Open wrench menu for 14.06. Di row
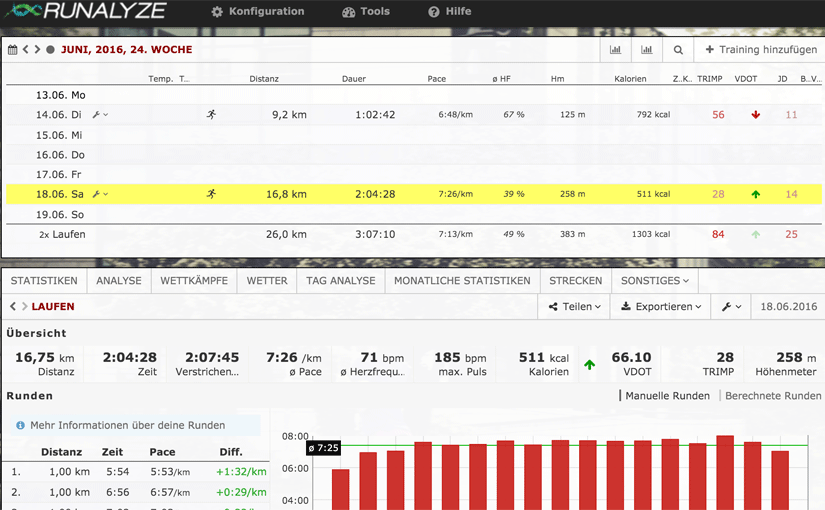 (x=100, y=114)
